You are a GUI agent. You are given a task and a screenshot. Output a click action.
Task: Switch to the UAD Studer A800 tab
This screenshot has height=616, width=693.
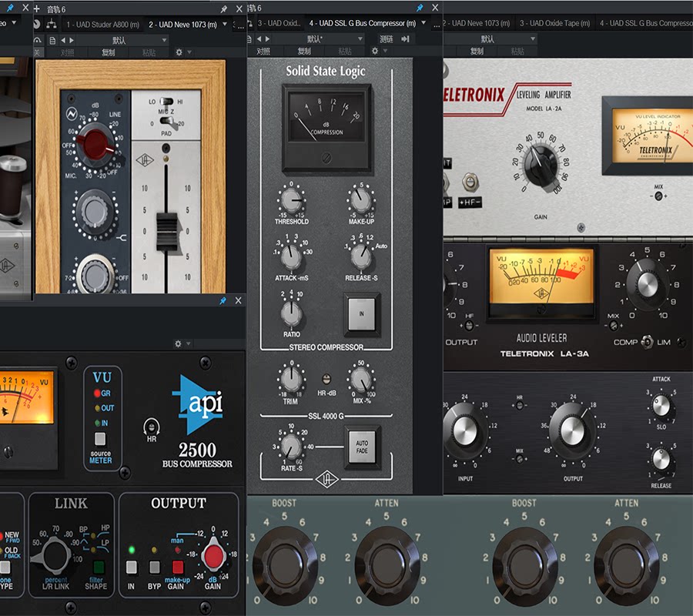click(x=102, y=25)
